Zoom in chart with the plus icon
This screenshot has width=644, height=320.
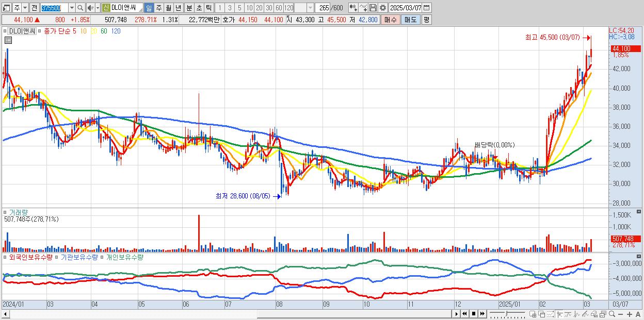tap(630, 314)
